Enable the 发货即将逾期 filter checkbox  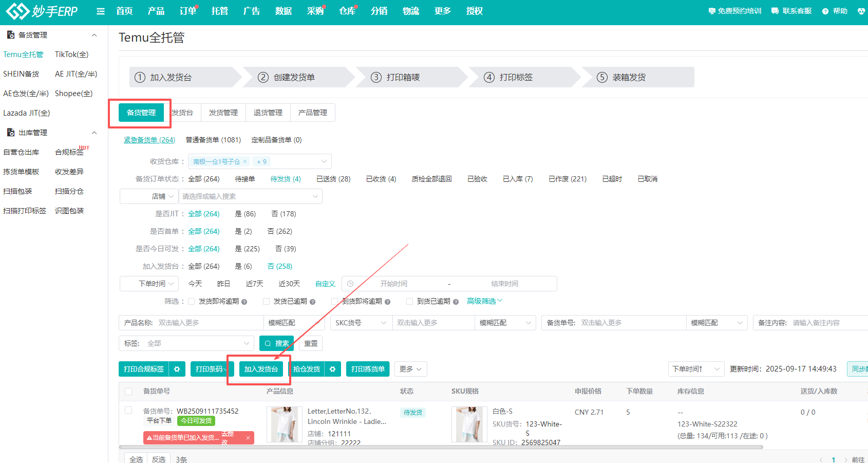[192, 302]
